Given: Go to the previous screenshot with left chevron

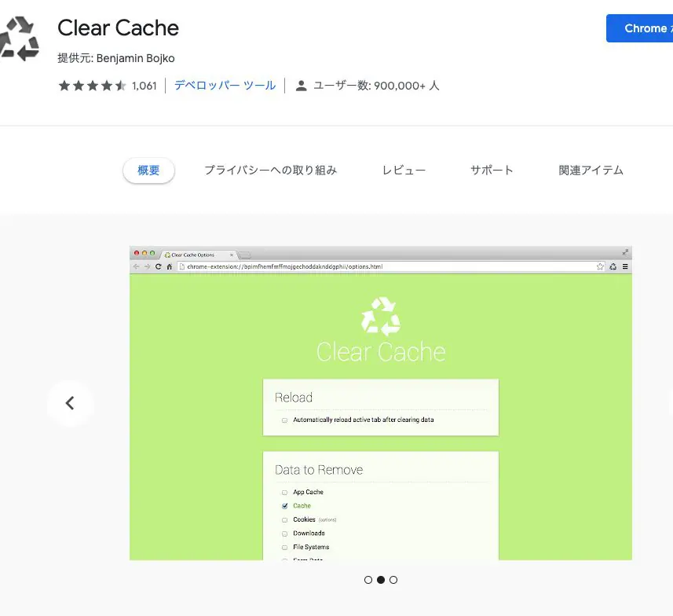Looking at the screenshot, I should pos(70,403).
